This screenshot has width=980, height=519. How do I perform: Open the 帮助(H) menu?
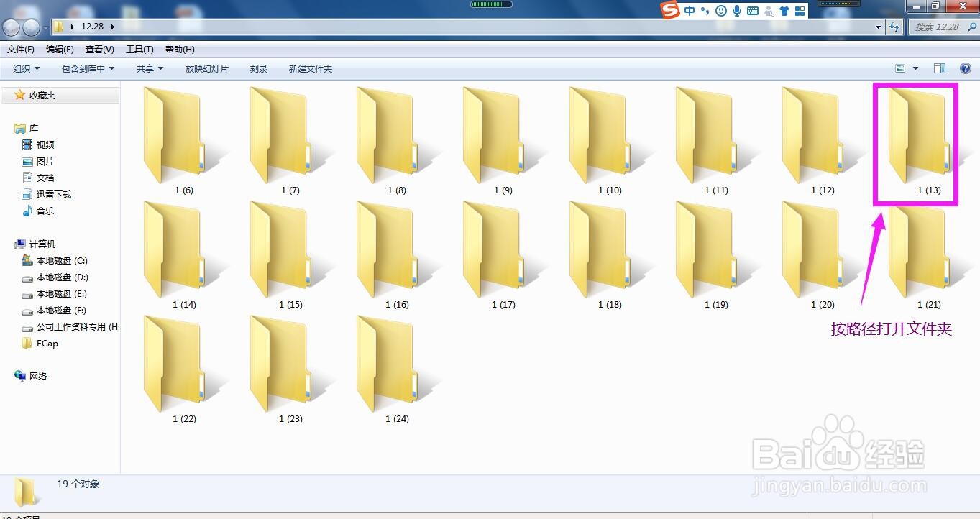tap(180, 50)
